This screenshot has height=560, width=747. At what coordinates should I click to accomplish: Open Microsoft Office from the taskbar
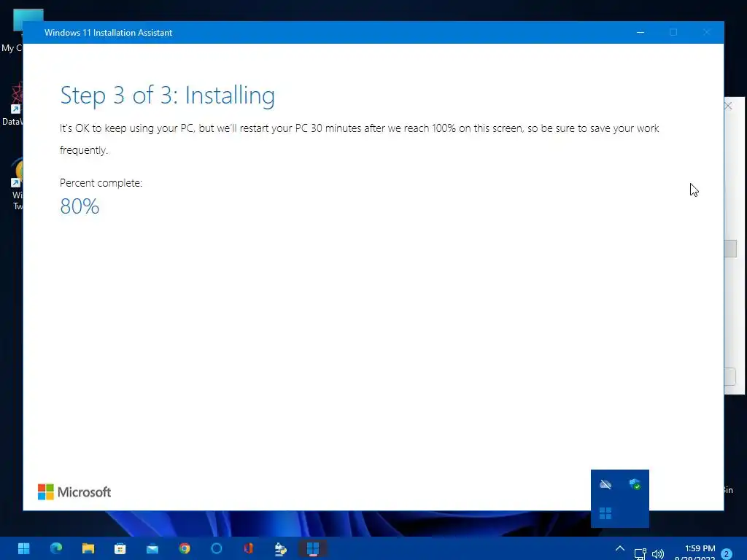(248, 548)
